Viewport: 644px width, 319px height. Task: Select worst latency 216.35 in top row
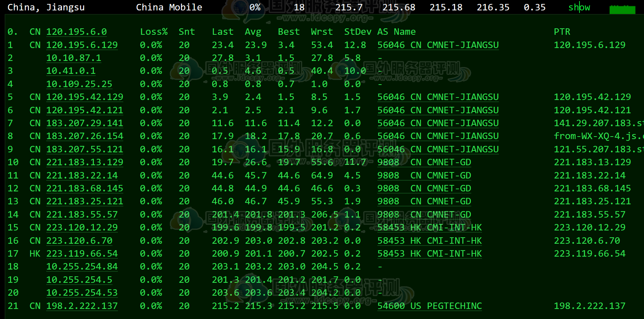tap(493, 8)
